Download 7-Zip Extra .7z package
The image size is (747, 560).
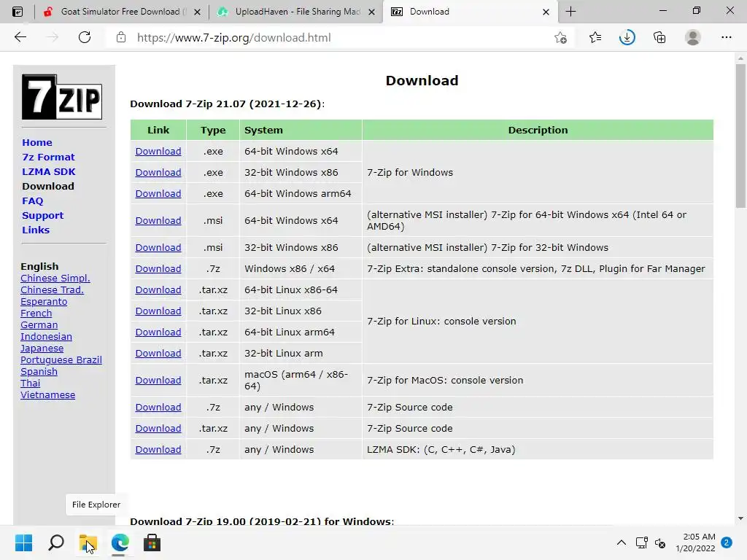pos(158,268)
